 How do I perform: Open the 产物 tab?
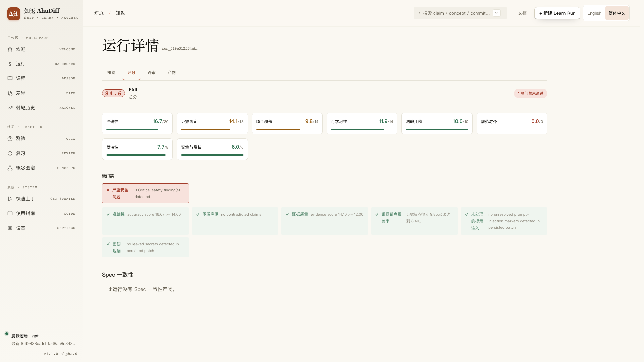[172, 73]
